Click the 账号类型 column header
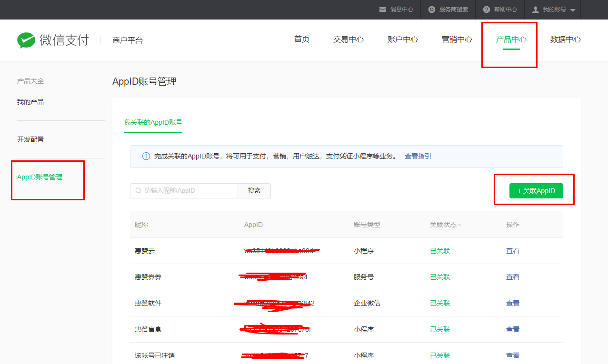Image resolution: width=608 pixels, height=364 pixels. point(367,225)
